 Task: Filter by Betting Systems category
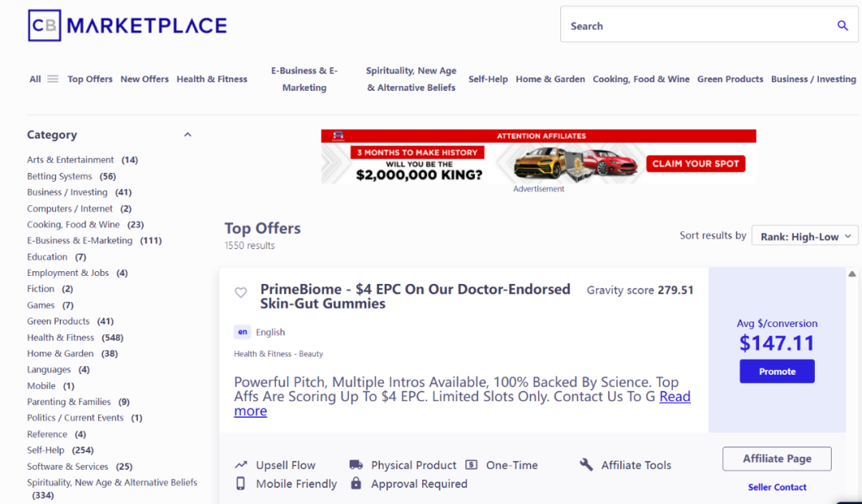click(59, 176)
